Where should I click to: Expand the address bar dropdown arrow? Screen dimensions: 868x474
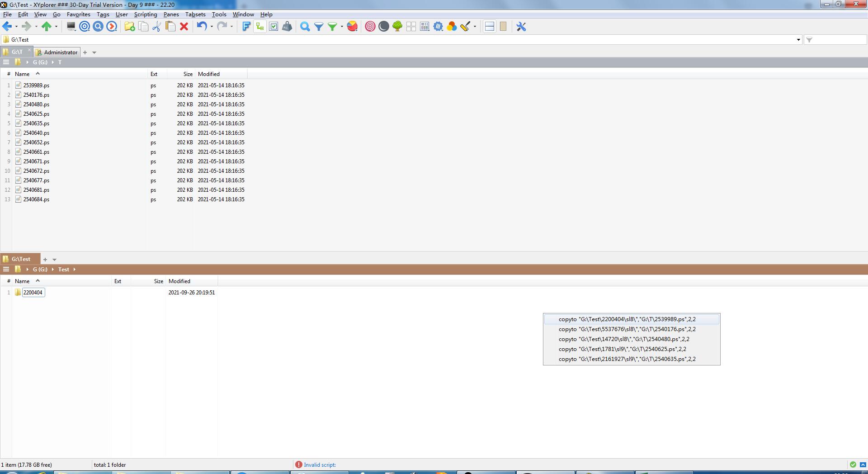click(x=798, y=40)
